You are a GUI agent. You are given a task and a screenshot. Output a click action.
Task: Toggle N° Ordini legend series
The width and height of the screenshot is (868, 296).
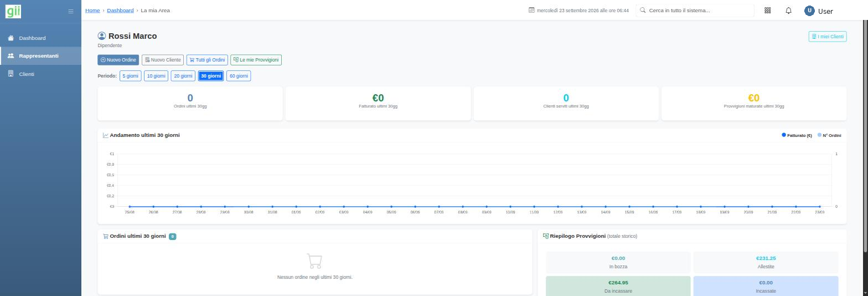pyautogui.click(x=829, y=135)
